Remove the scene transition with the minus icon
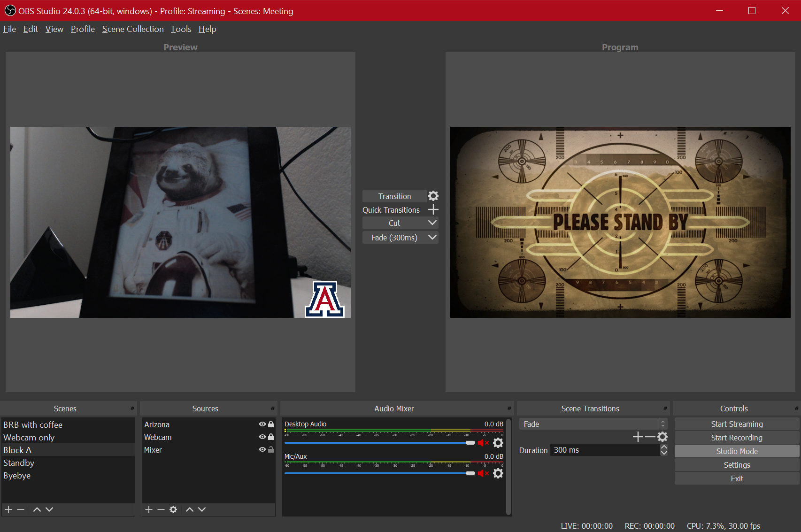 (650, 437)
